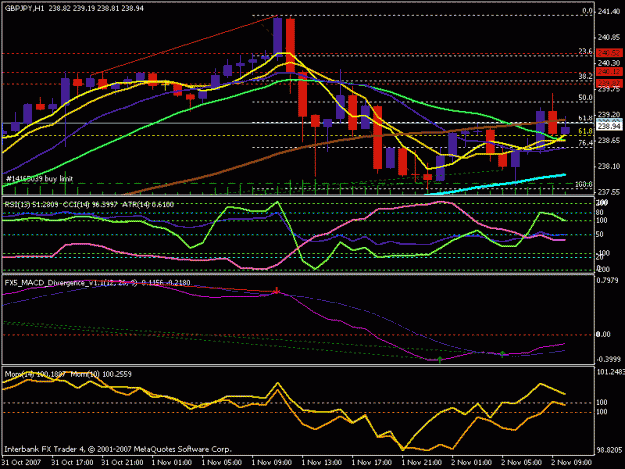Click the 1 Nov 01:00 time axis label
The image size is (625, 469).
pyautogui.click(x=172, y=463)
